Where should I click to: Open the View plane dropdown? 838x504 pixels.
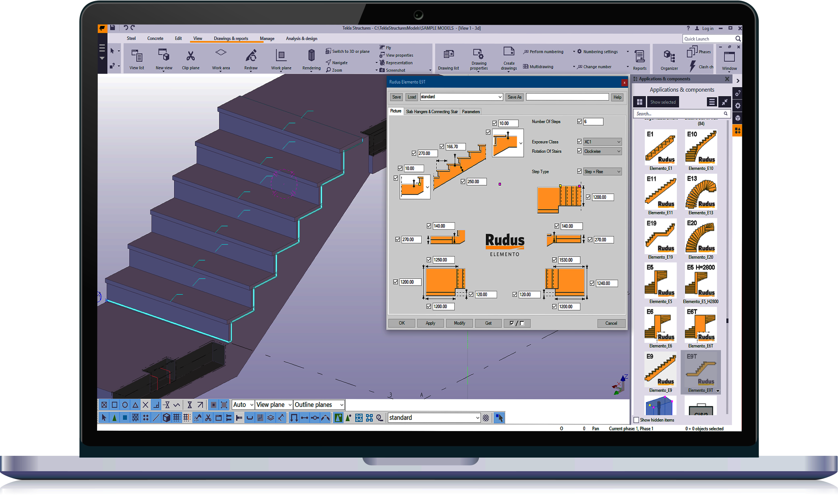[x=273, y=405]
